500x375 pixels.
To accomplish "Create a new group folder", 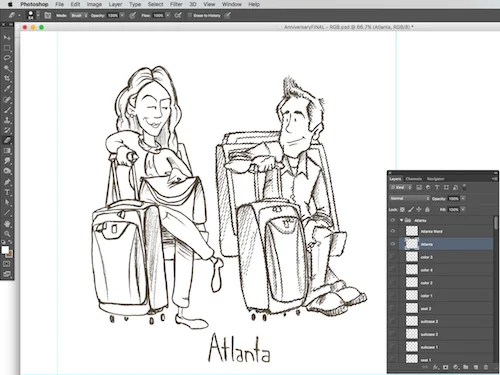I will [466, 367].
